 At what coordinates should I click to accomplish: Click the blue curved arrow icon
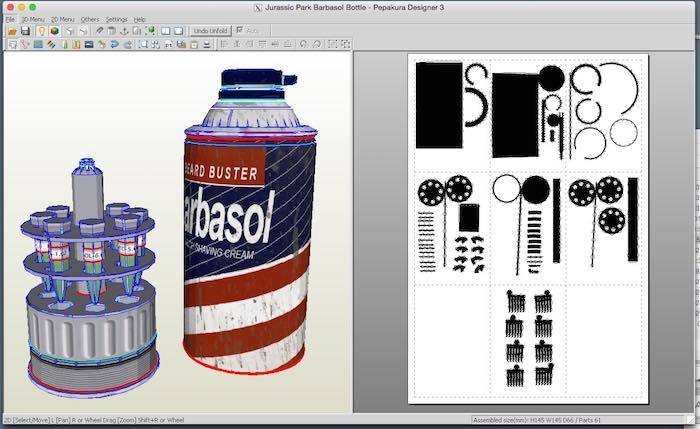[x=115, y=44]
